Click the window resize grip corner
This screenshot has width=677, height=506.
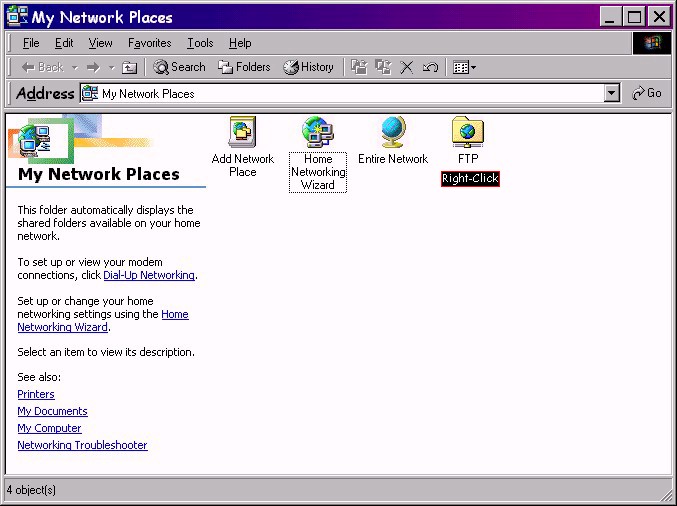coord(665,496)
